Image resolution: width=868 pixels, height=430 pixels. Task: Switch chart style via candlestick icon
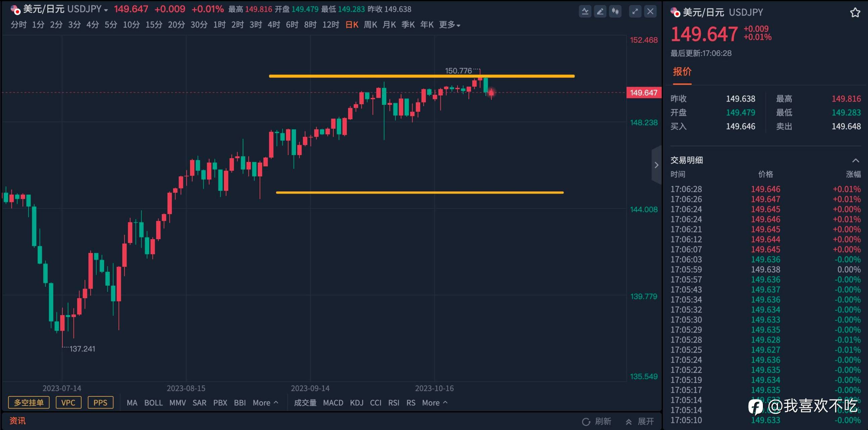pyautogui.click(x=615, y=12)
